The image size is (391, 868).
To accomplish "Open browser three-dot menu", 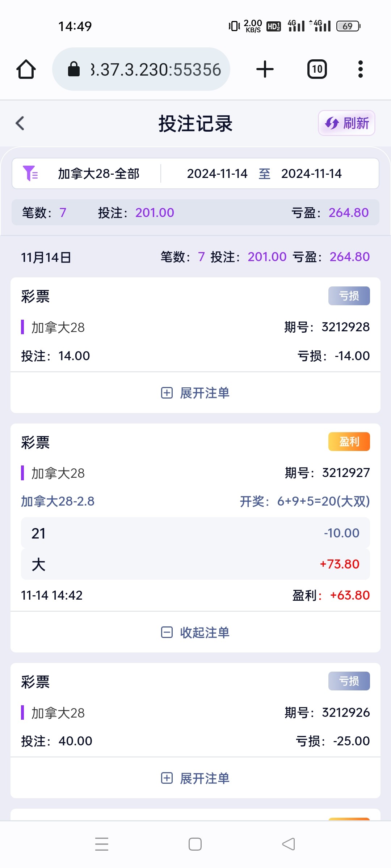I will pos(360,69).
